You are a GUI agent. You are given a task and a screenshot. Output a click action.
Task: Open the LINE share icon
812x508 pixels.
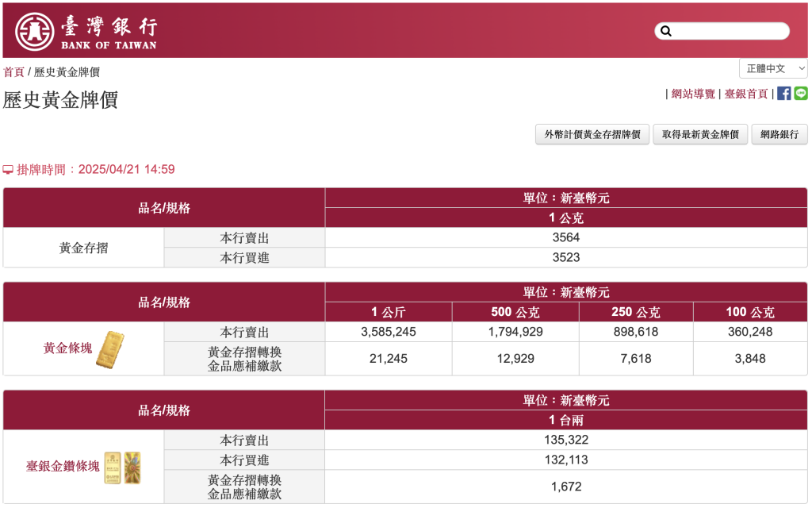tap(801, 94)
